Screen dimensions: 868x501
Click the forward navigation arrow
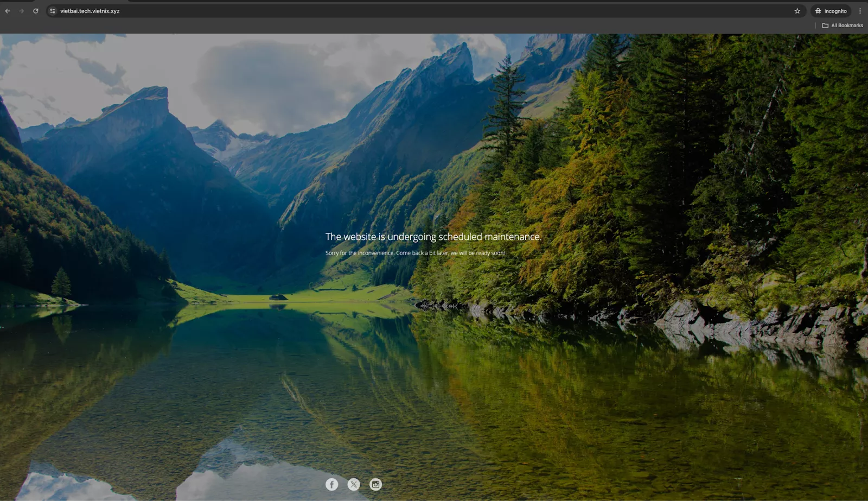[22, 11]
